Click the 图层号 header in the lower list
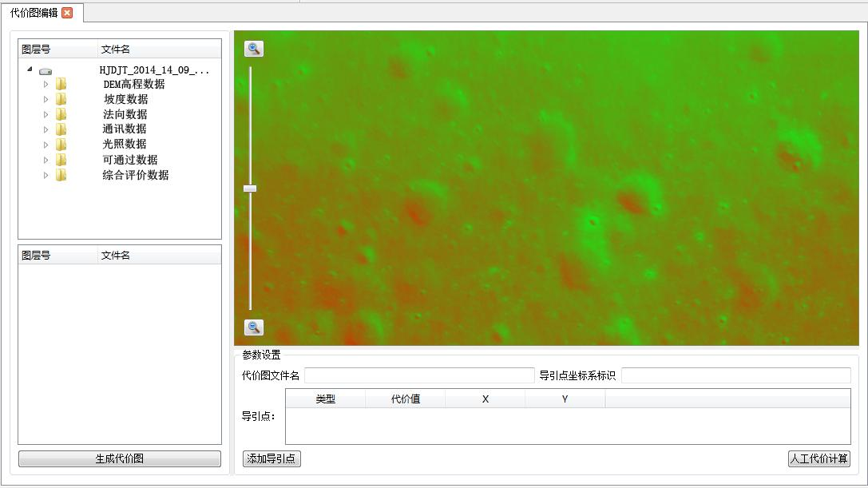Image resolution: width=868 pixels, height=488 pixels. pos(58,256)
